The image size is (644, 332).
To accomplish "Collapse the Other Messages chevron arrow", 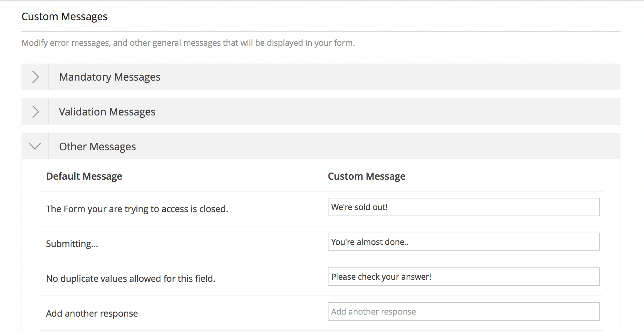I will click(x=35, y=146).
